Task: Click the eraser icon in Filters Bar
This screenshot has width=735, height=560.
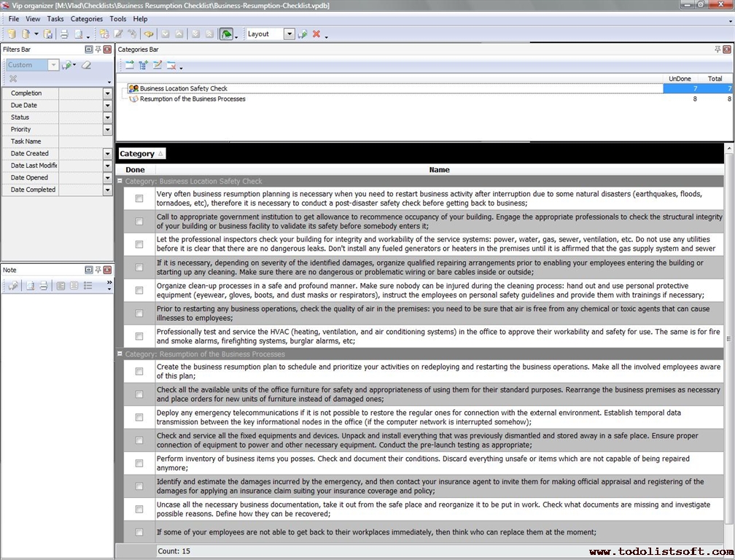Action: coord(86,65)
